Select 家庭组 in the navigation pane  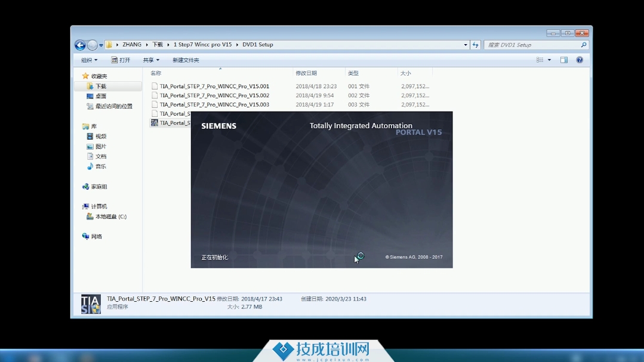pos(99,186)
